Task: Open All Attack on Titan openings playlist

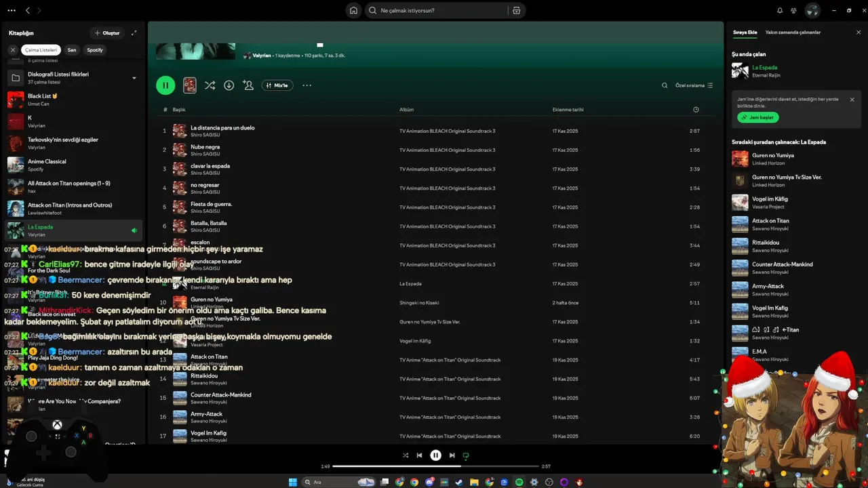Action: click(73, 186)
